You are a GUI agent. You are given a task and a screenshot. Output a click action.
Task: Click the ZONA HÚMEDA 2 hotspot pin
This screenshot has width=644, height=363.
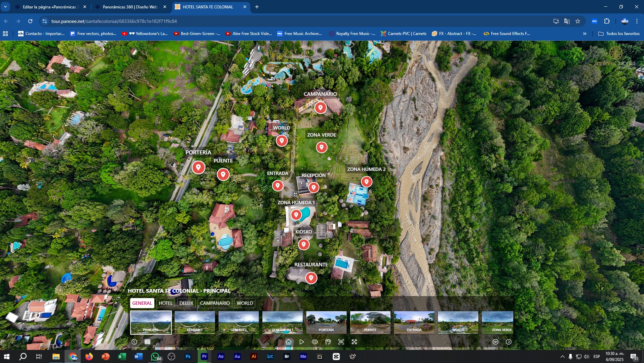click(367, 182)
